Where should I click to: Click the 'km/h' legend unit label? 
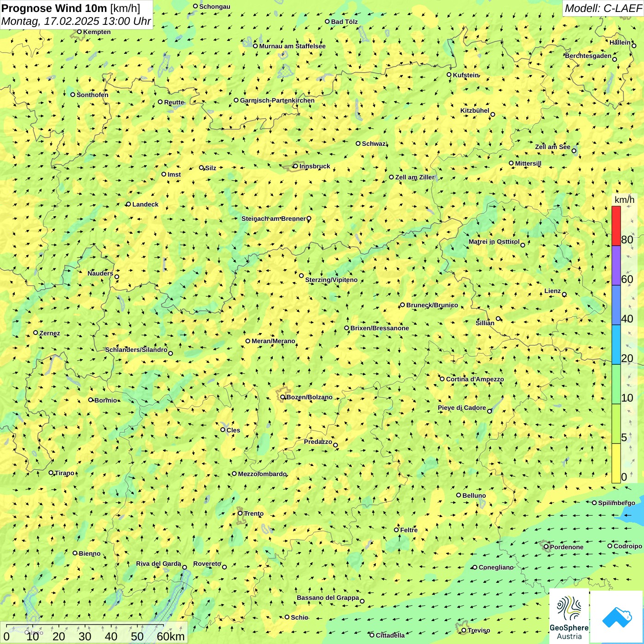pos(624,200)
